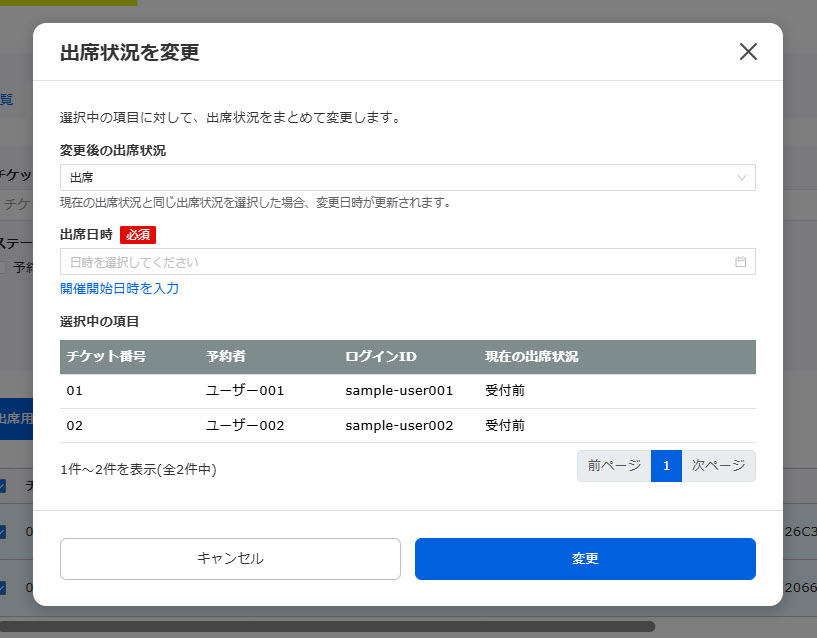Viewport: 817px width, 638px height.
Task: Select the sample-user002 login ID cell
Action: 399,425
